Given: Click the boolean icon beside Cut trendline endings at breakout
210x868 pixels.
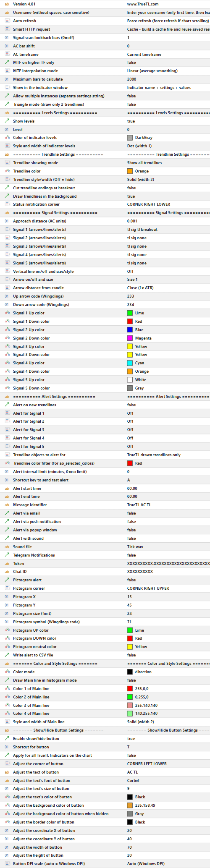Looking at the screenshot, I should coord(7,188).
